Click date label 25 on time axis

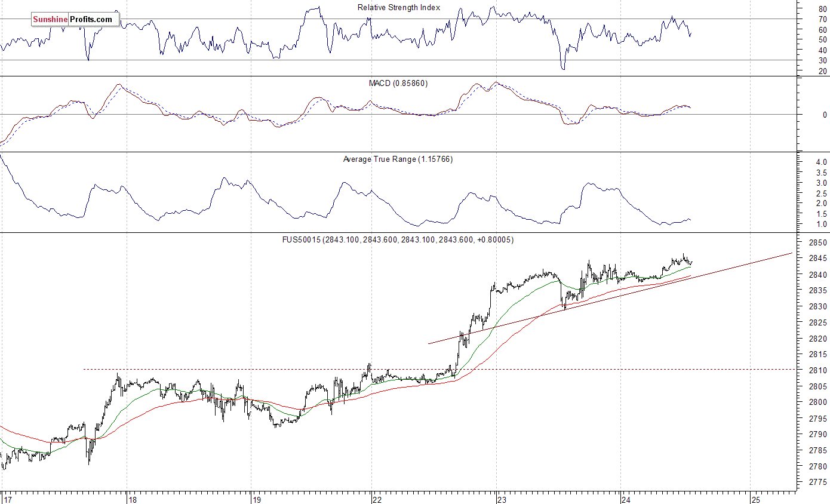coord(756,499)
